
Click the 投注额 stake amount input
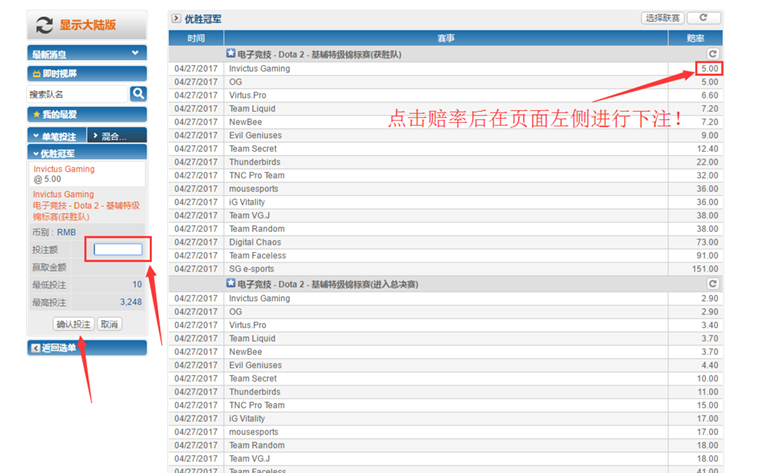[118, 249]
